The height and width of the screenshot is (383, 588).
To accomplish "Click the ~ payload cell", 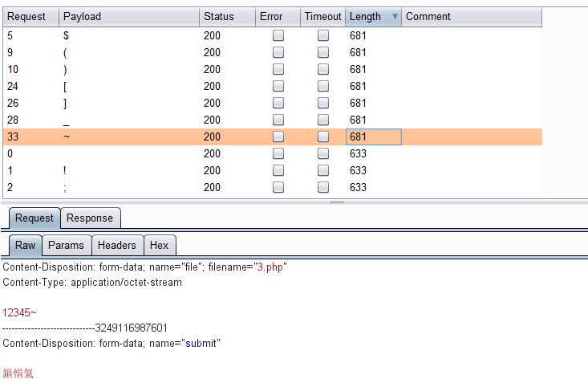I will pyautogui.click(x=129, y=136).
